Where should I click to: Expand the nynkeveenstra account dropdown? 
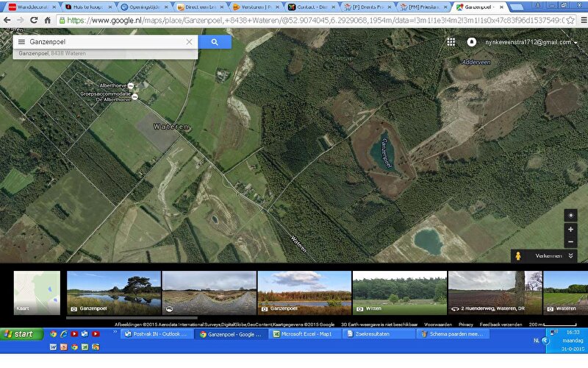pos(531,42)
